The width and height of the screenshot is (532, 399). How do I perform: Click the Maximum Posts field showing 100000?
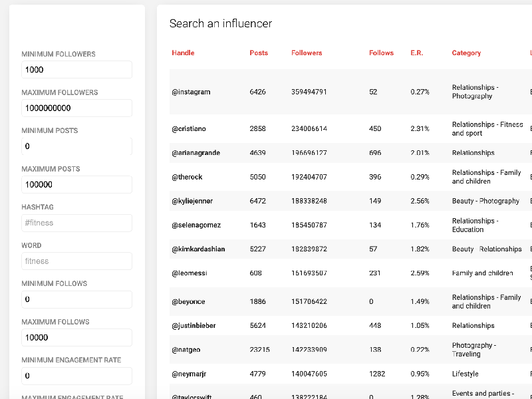click(x=76, y=185)
